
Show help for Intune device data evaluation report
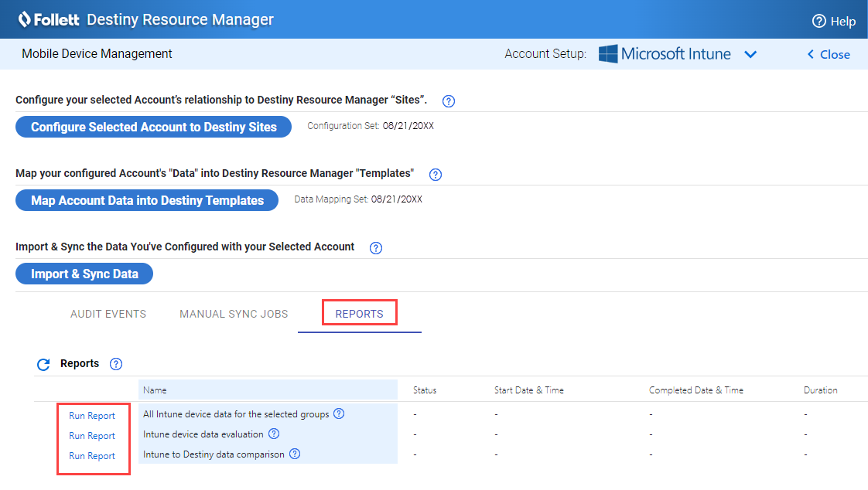tap(273, 434)
